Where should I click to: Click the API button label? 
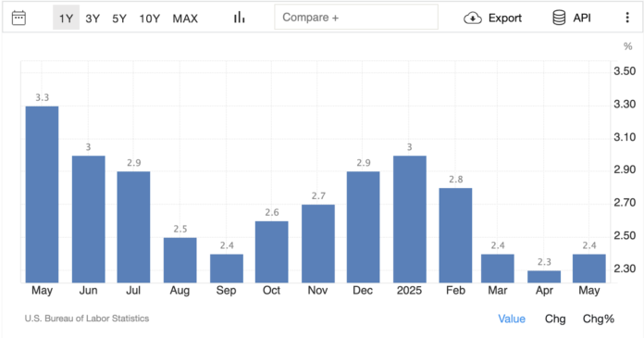pos(582,18)
